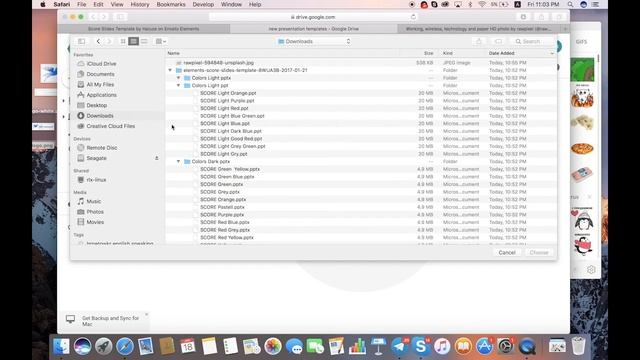Open the Safari menu
Screen dimensions: 640x360
point(62,4)
